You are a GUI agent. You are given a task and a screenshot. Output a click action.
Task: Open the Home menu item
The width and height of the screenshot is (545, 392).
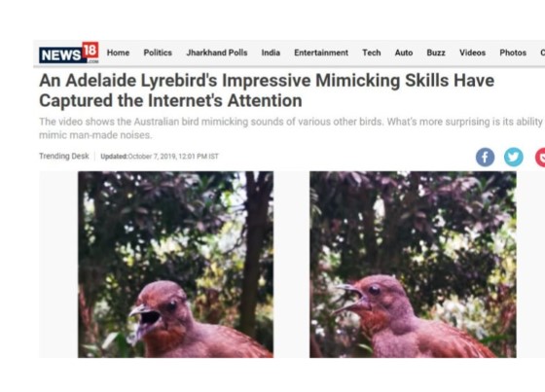(118, 53)
